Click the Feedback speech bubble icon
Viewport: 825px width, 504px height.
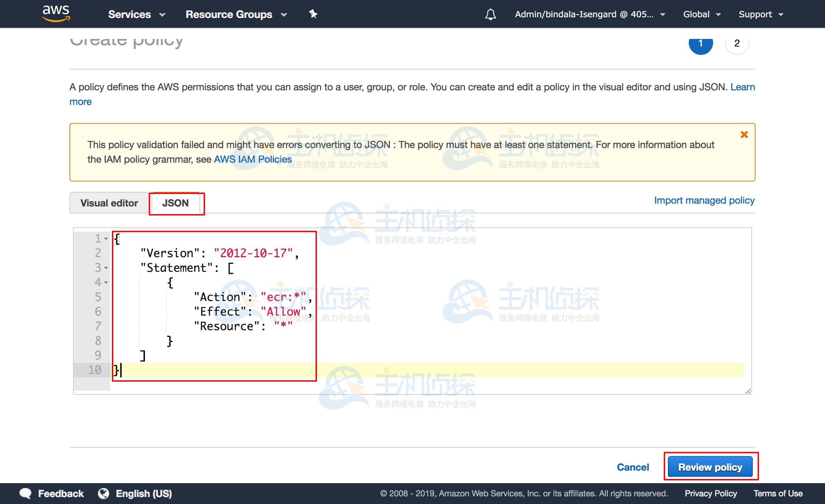coord(26,494)
